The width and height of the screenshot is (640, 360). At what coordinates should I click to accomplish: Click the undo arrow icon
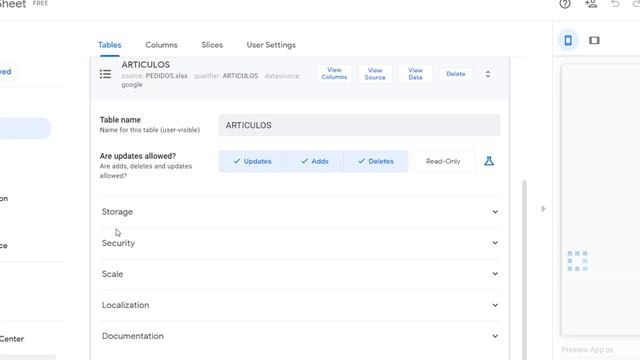tap(615, 4)
